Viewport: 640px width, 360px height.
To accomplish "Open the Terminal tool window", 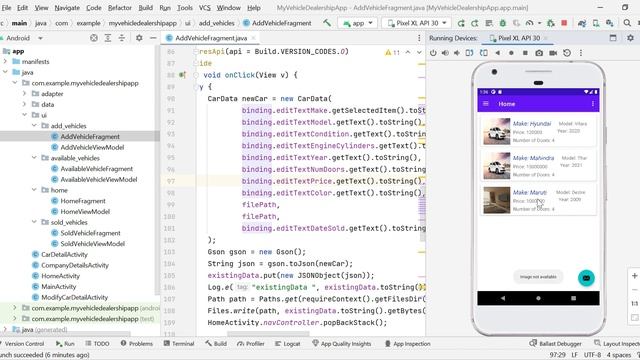I will (179, 344).
